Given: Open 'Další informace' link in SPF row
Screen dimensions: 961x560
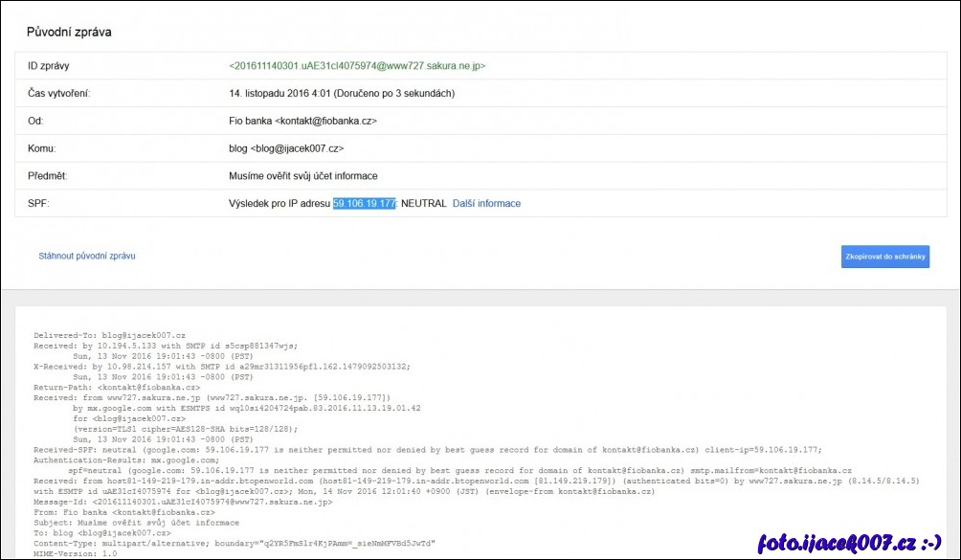Looking at the screenshot, I should [x=486, y=204].
